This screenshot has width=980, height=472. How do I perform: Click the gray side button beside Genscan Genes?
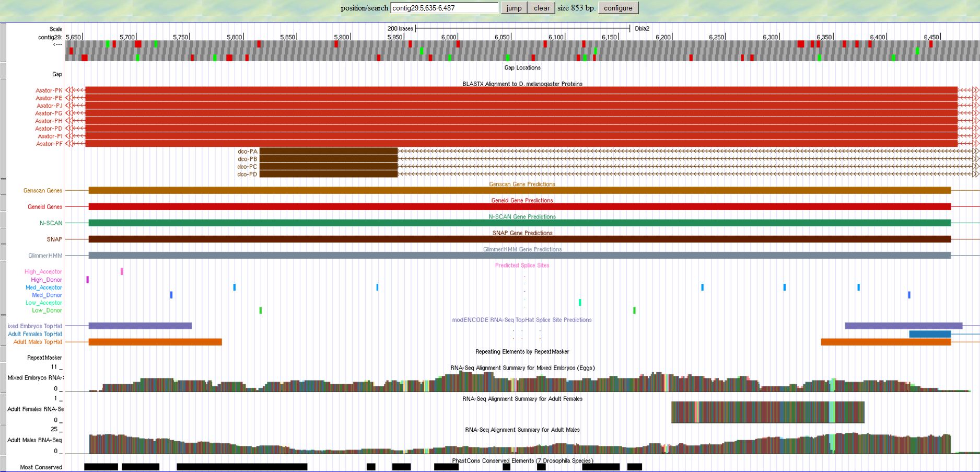pos(3,187)
